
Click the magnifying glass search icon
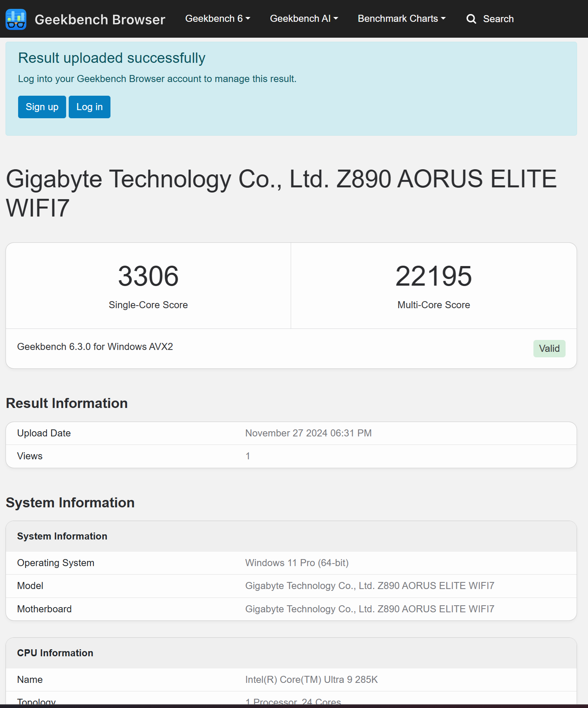(471, 19)
